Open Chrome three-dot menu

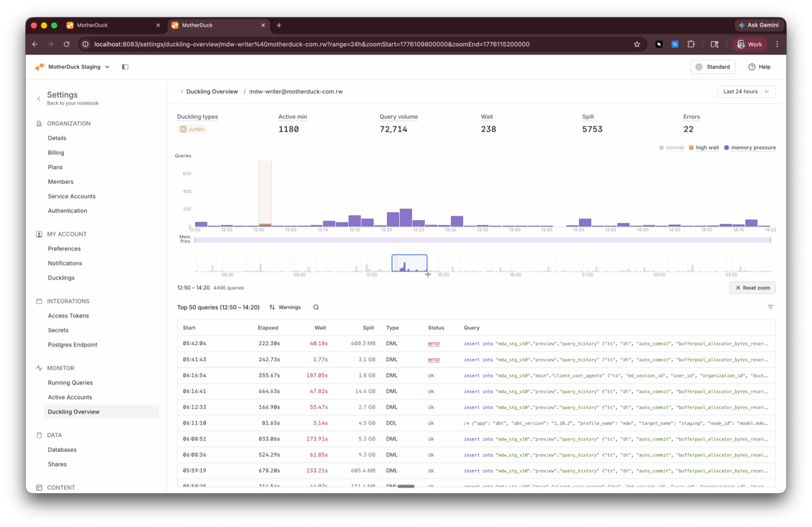click(x=777, y=44)
